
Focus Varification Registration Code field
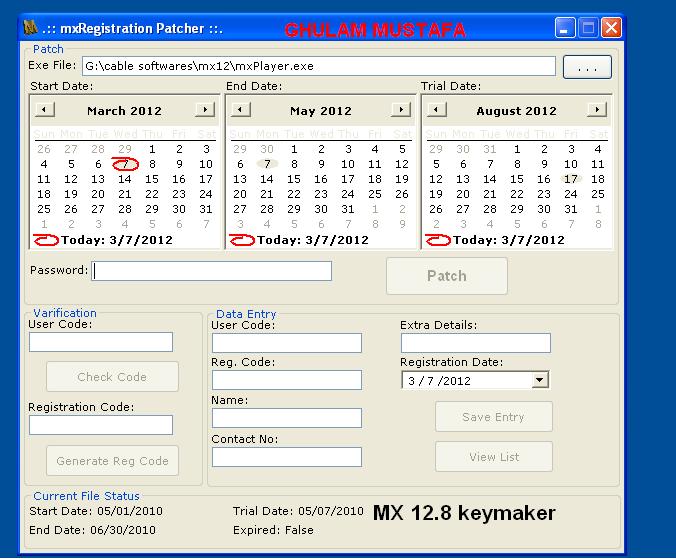point(101,425)
